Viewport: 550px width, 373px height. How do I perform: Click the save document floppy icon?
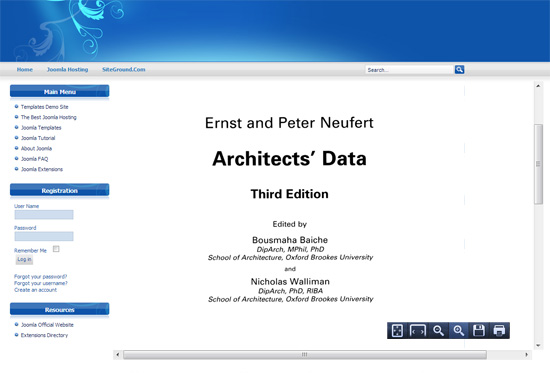479,331
